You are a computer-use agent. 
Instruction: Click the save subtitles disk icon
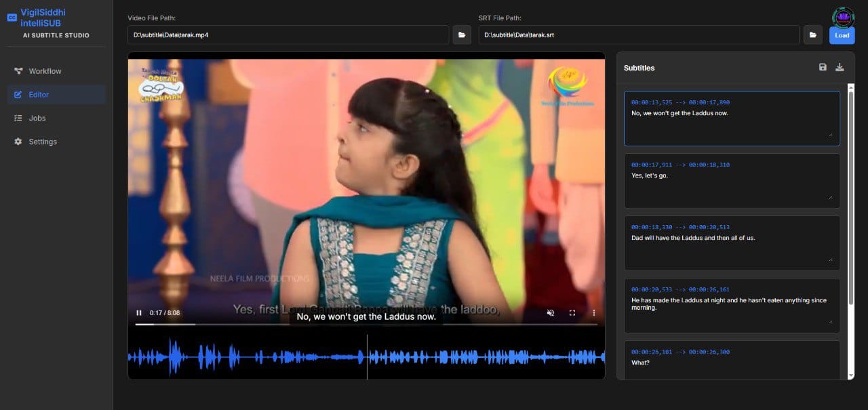click(x=823, y=67)
